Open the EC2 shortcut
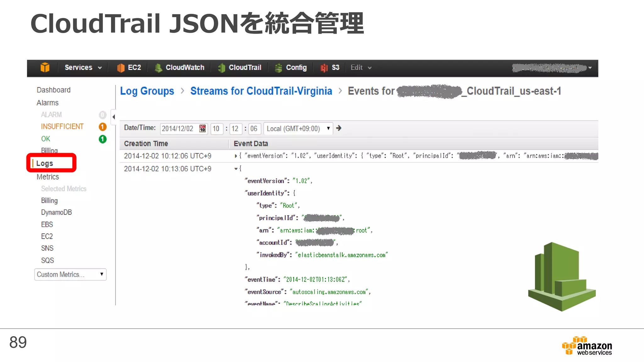This screenshot has width=644, height=362. 129,68
